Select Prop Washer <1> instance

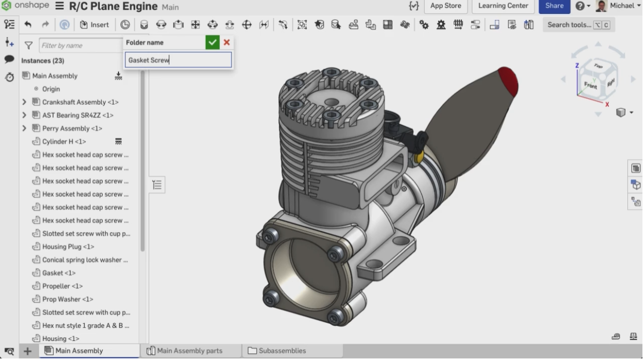[68, 299]
